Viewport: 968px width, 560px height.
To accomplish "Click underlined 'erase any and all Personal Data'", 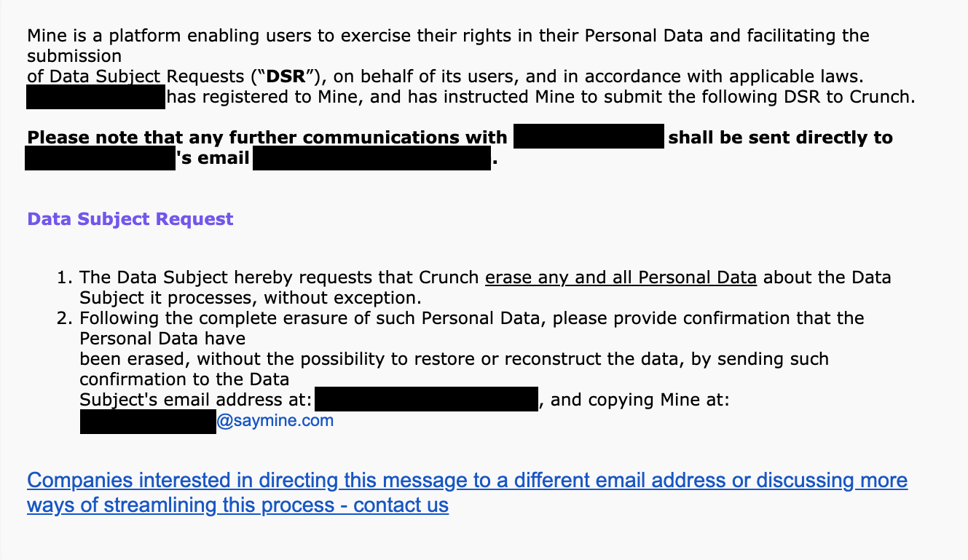I will click(x=621, y=277).
